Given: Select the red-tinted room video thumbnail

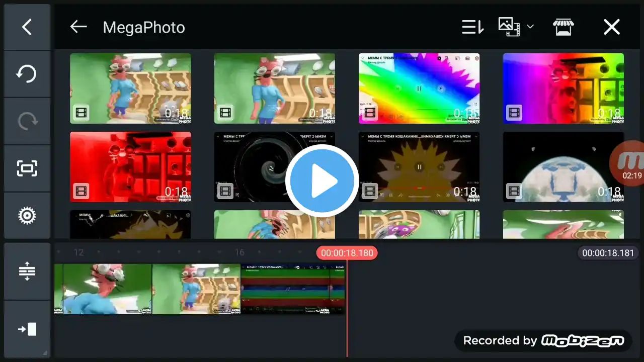Looking at the screenshot, I should [130, 167].
